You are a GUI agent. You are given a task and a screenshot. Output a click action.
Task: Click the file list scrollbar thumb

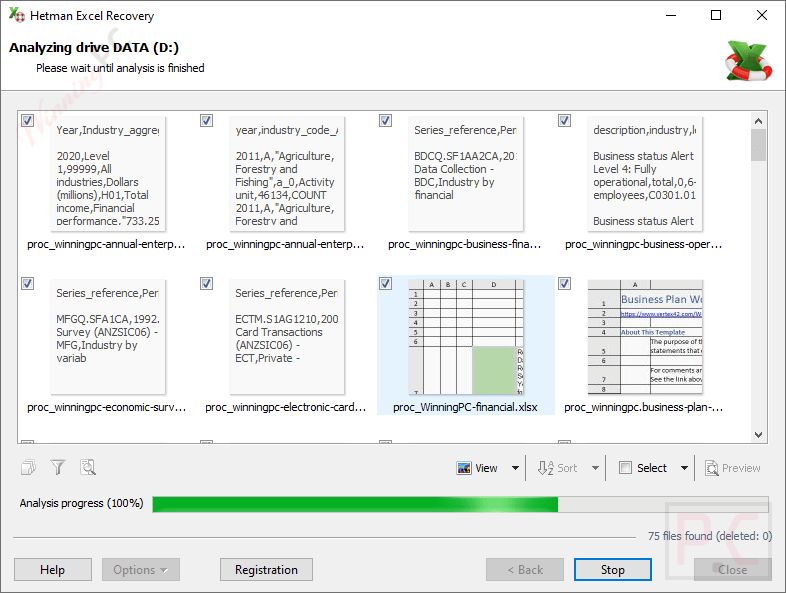click(x=758, y=145)
